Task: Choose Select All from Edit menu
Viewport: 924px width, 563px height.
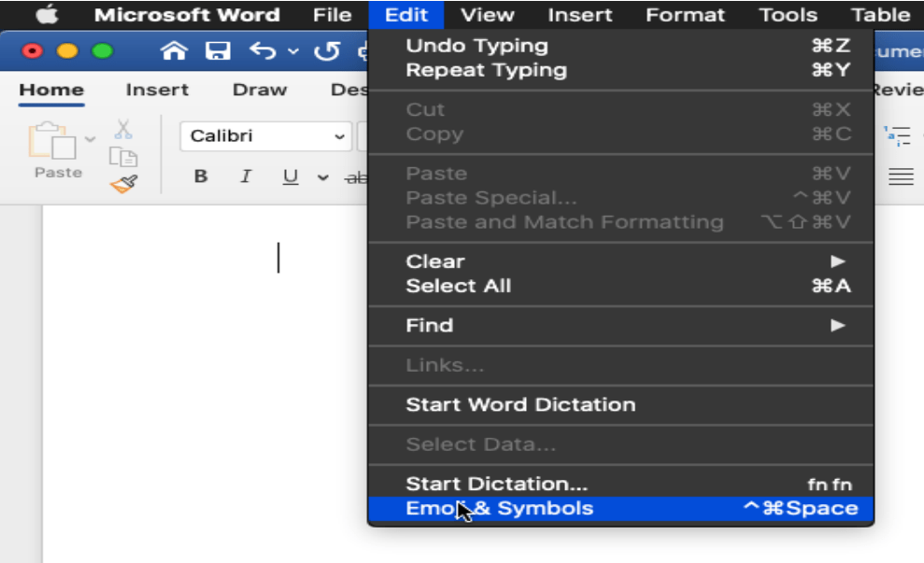Action: [x=620, y=286]
